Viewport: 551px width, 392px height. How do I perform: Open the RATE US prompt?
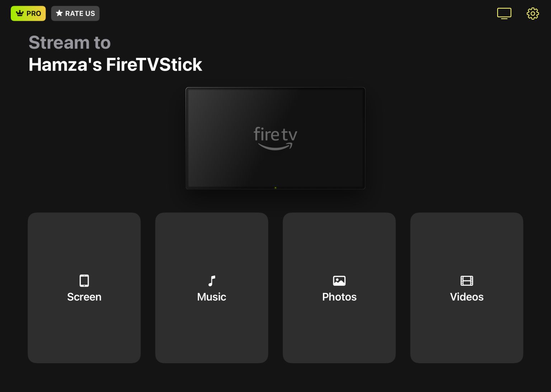(x=75, y=13)
